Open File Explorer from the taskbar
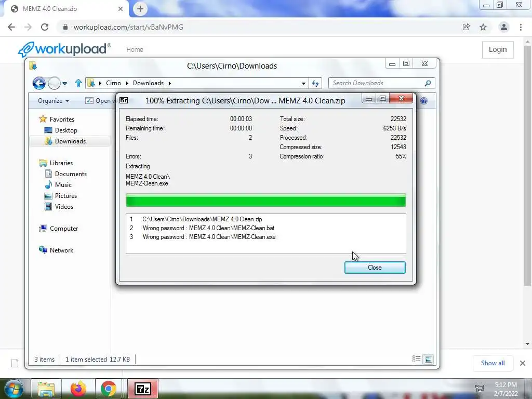Viewport: 532px width, 399px height. 46,389
